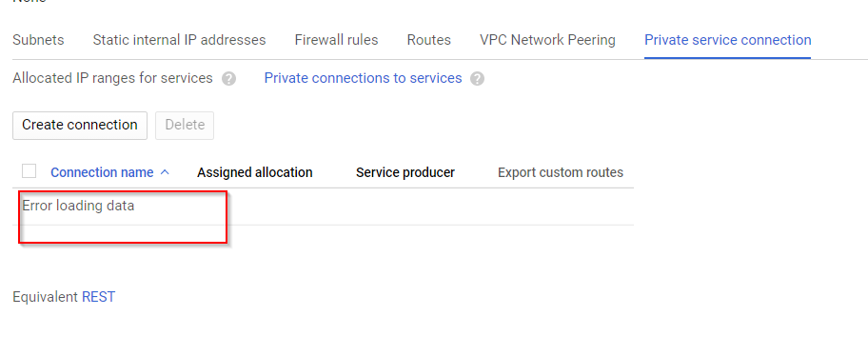
Task: Switch to the Subnets tab
Action: 38,40
